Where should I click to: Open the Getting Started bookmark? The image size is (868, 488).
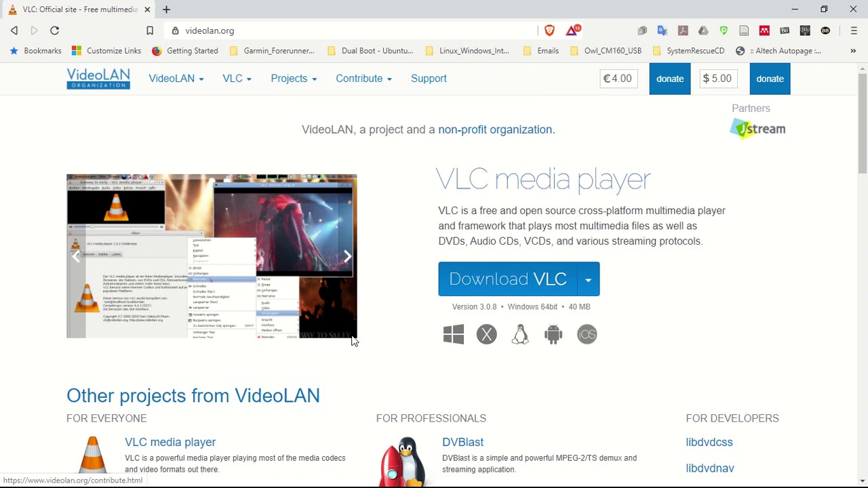tap(185, 51)
